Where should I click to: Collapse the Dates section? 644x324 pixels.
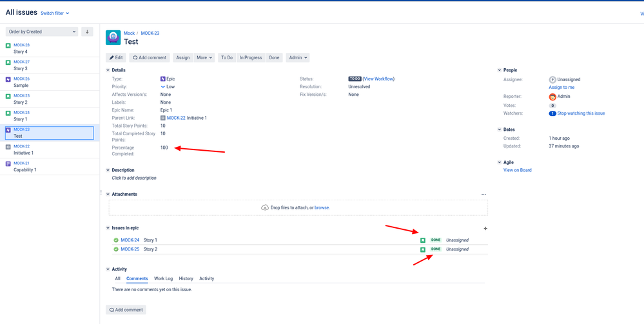click(500, 129)
